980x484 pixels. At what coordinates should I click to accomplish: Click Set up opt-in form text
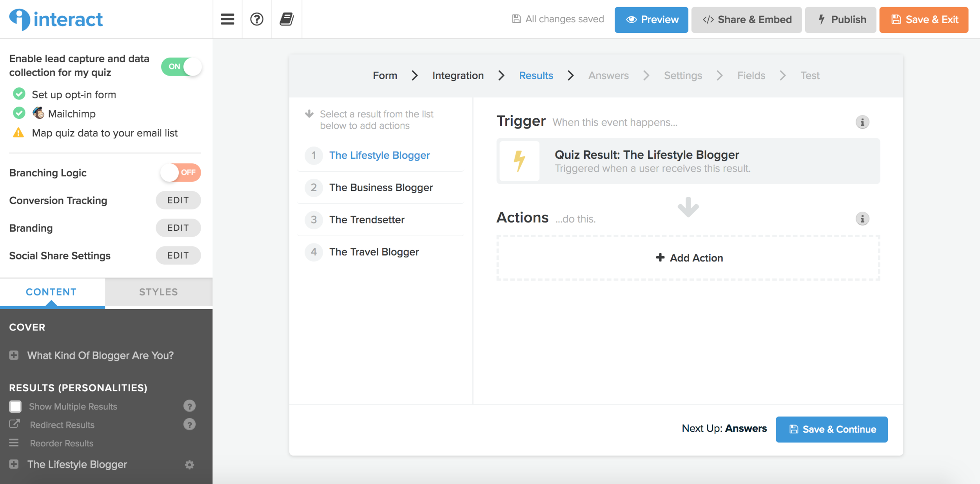pyautogui.click(x=74, y=94)
